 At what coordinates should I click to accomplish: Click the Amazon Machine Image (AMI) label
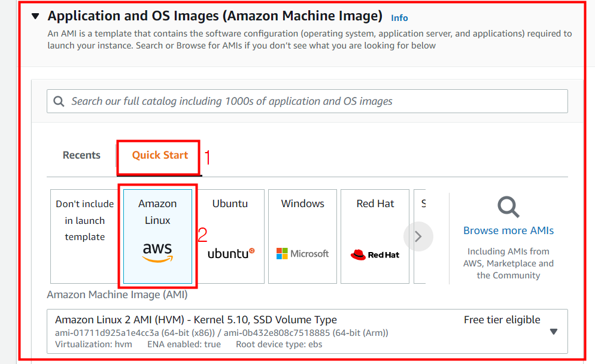(x=117, y=295)
